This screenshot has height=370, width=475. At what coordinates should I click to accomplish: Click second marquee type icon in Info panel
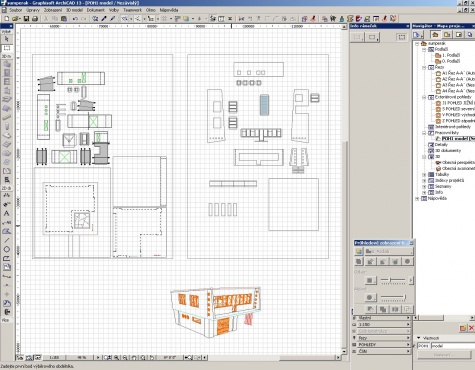(373, 37)
